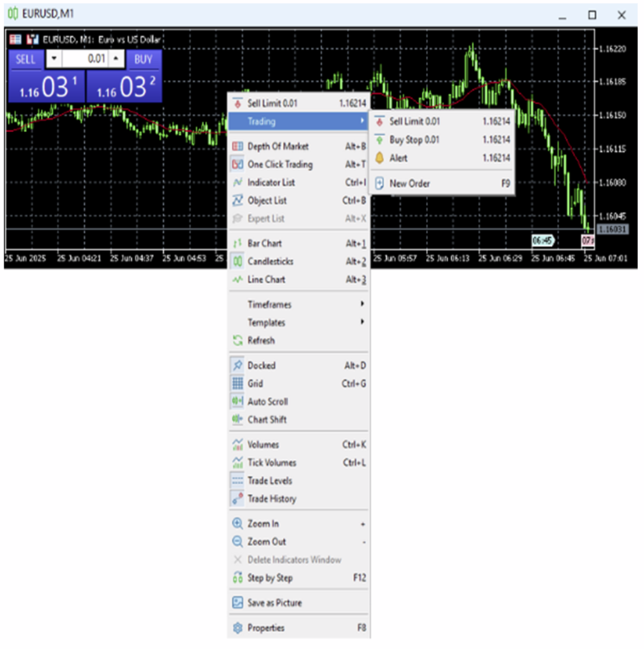Select New Order from the Trading submenu

pyautogui.click(x=409, y=183)
